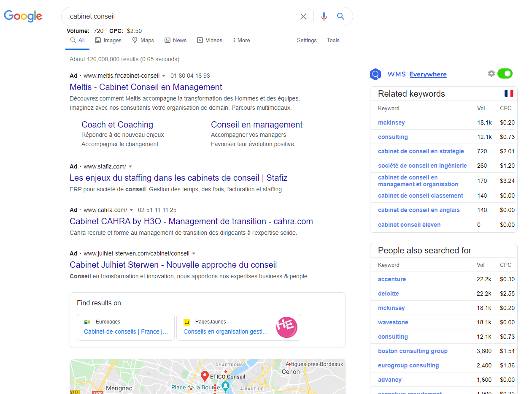Switch to the Images tab

coord(108,41)
